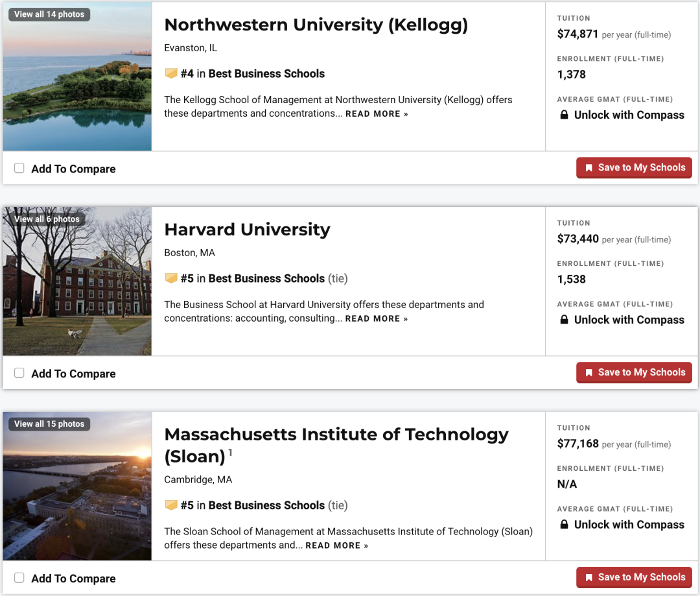Open the Northwestern University (Kellogg) title link
Image resolution: width=700 pixels, height=596 pixels.
[316, 25]
